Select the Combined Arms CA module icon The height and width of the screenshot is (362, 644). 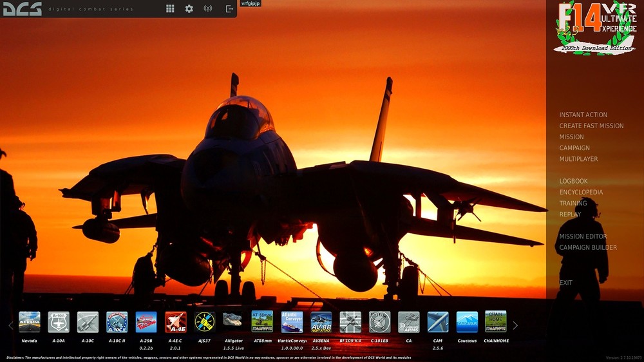pyautogui.click(x=409, y=322)
